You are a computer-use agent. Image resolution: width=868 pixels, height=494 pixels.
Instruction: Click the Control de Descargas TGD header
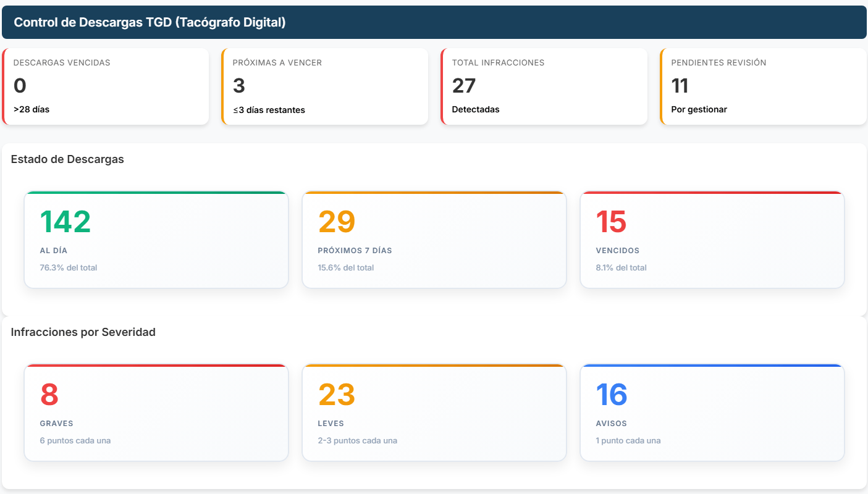point(150,22)
